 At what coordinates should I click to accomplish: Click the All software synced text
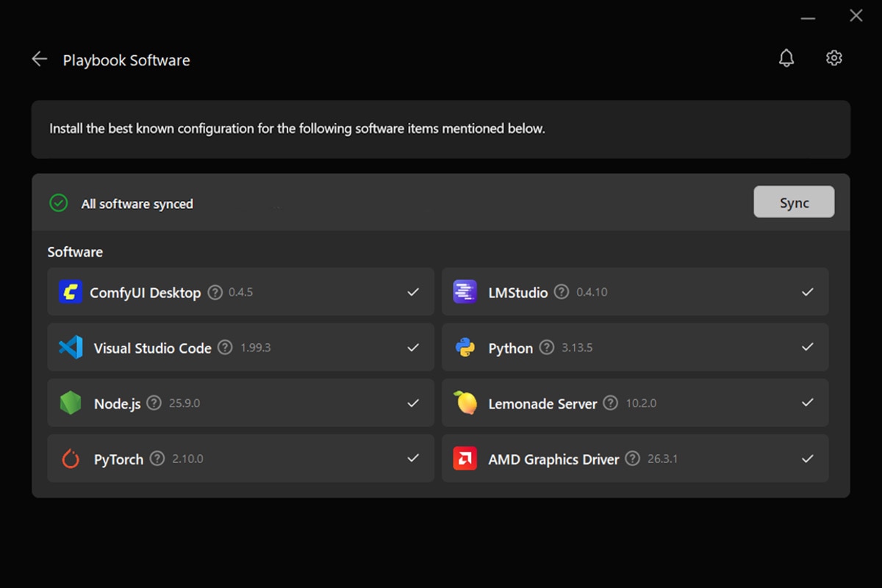coord(137,204)
